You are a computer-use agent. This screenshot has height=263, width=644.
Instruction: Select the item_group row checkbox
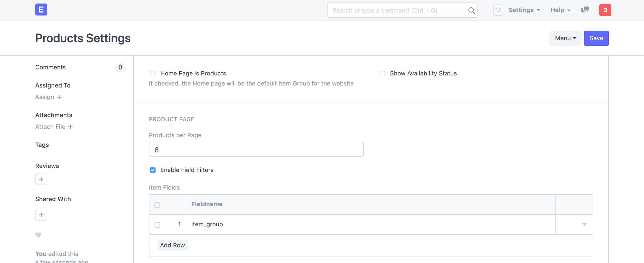click(x=157, y=225)
